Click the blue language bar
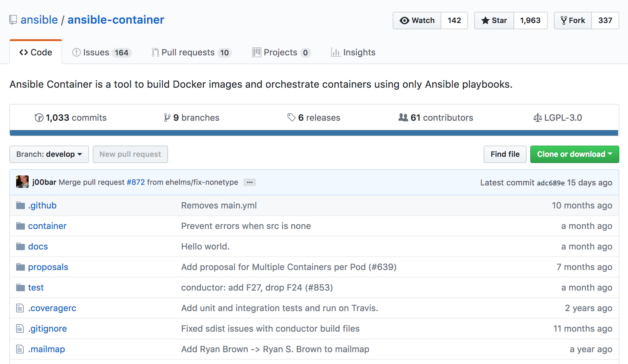 pyautogui.click(x=314, y=133)
